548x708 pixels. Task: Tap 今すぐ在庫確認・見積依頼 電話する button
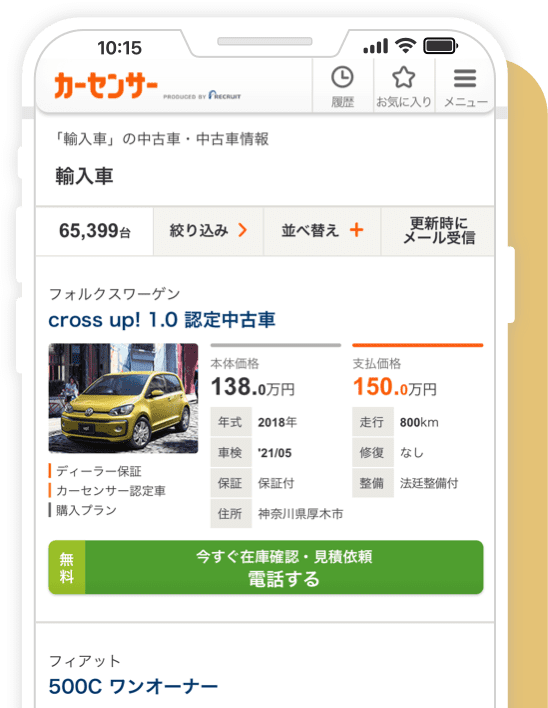coord(266,567)
